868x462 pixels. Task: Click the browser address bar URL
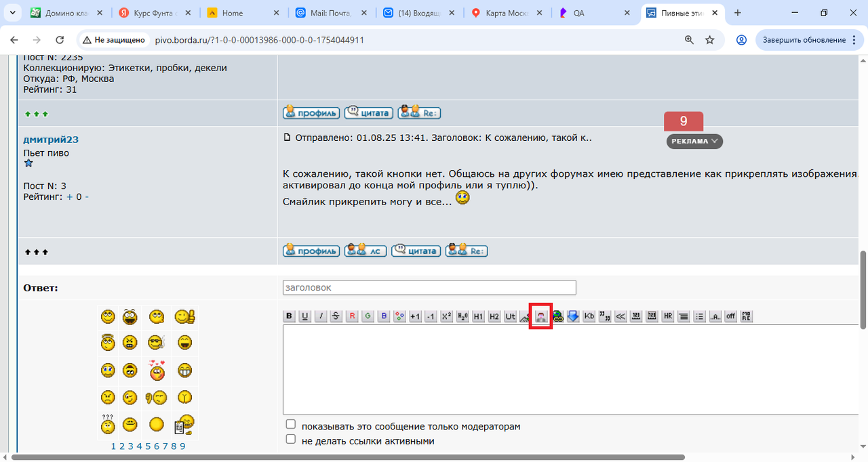click(259, 40)
